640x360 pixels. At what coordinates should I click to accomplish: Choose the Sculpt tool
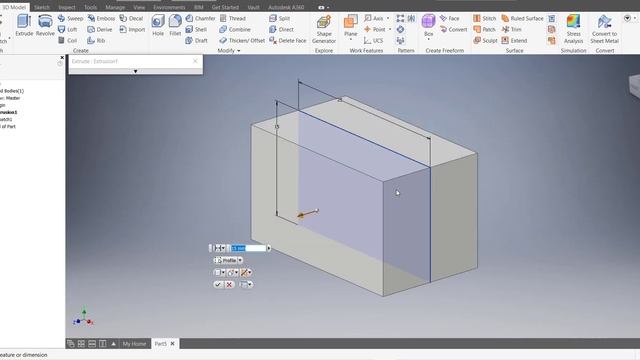pos(485,40)
